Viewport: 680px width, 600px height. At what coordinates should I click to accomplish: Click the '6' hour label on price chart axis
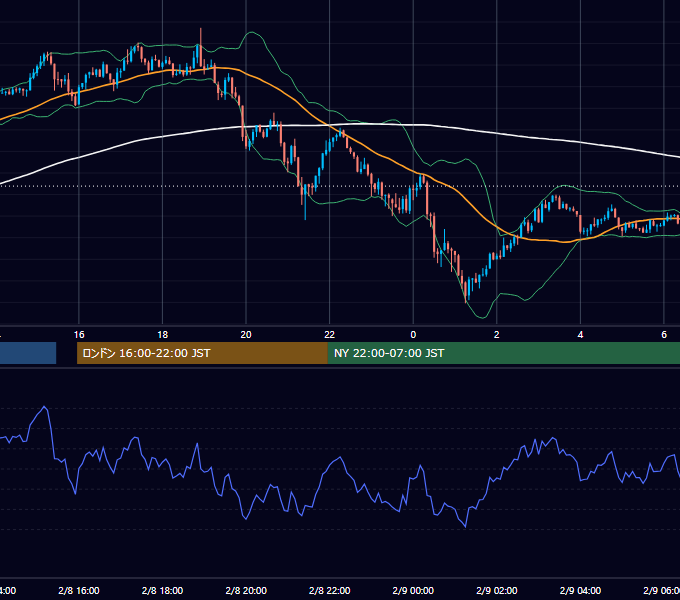(664, 335)
